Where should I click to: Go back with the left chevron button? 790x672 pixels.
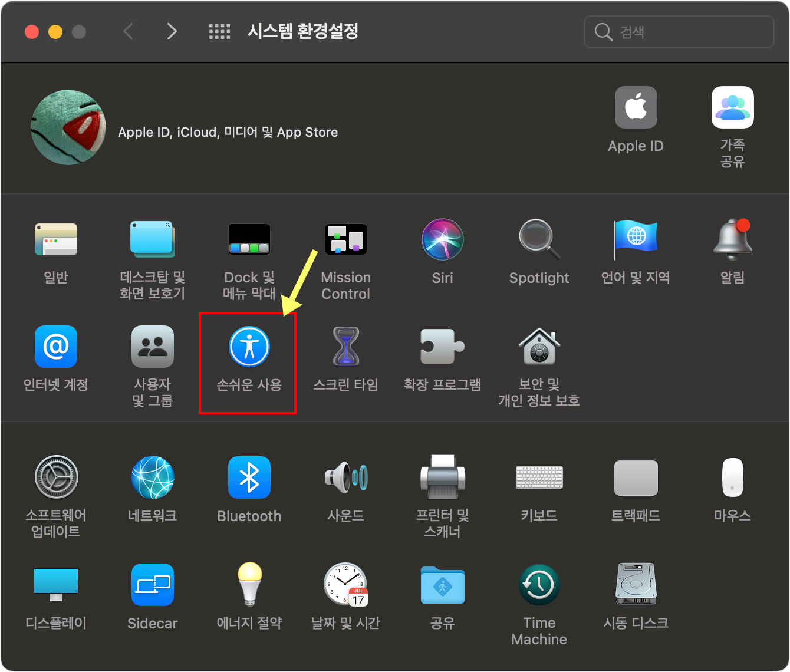(128, 31)
